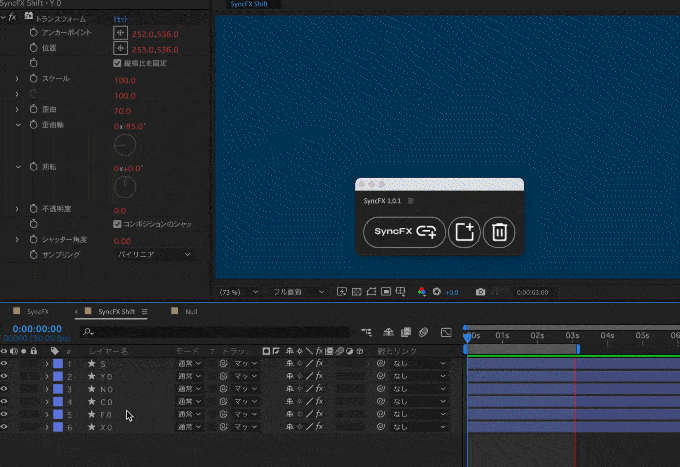Toggle the コンポジションのシャッター checkbox
This screenshot has height=467, width=680.
pyautogui.click(x=117, y=224)
